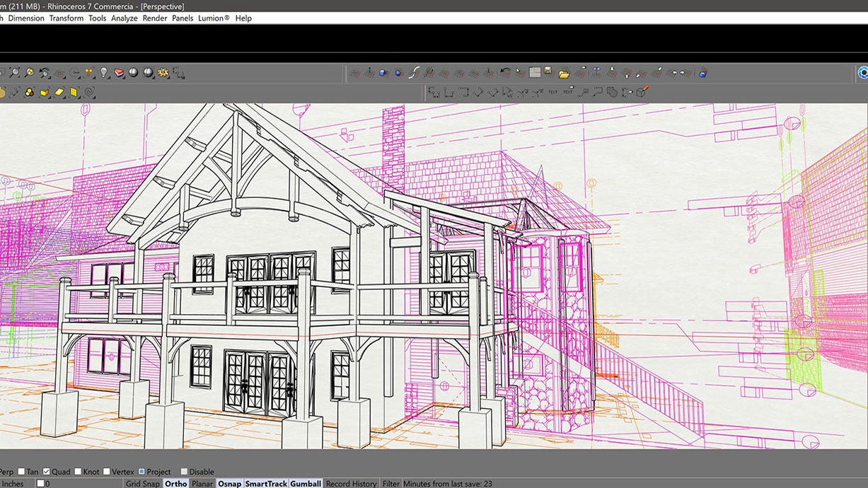
Task: Open the Render menu
Action: click(155, 18)
